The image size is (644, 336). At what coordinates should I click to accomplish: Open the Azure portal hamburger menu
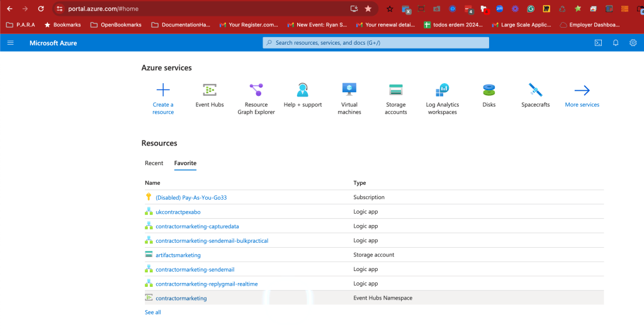10,43
